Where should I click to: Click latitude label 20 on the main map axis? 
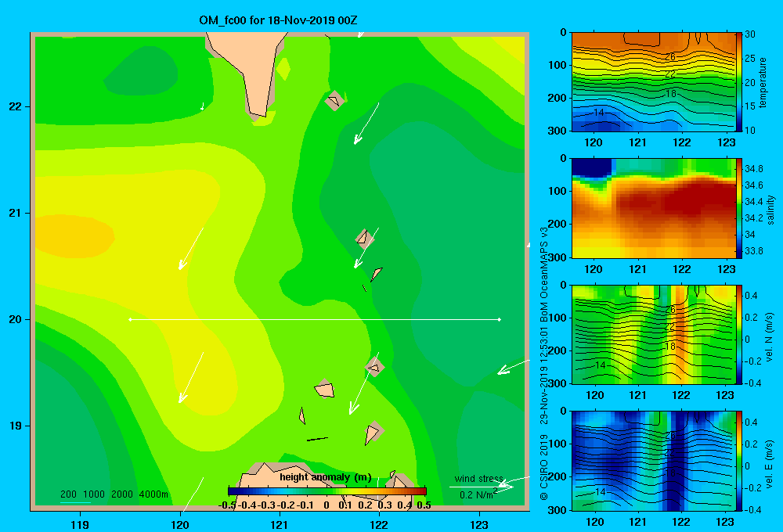click(x=16, y=319)
